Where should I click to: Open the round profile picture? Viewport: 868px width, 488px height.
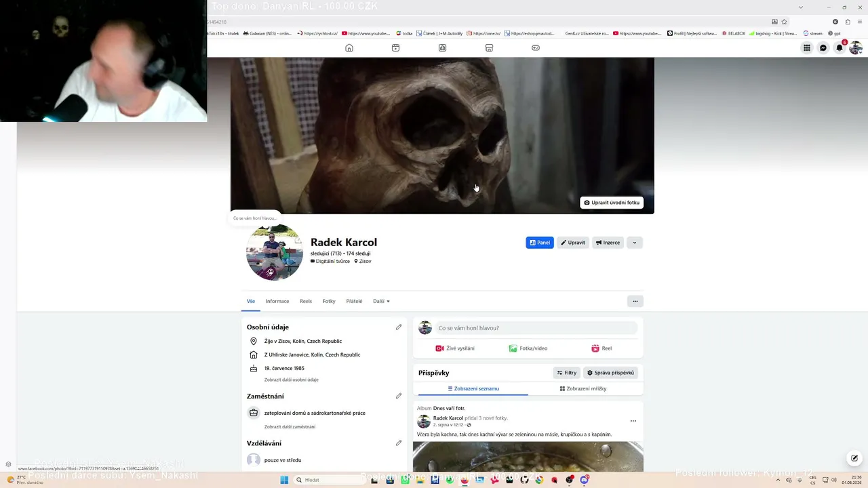coord(274,252)
